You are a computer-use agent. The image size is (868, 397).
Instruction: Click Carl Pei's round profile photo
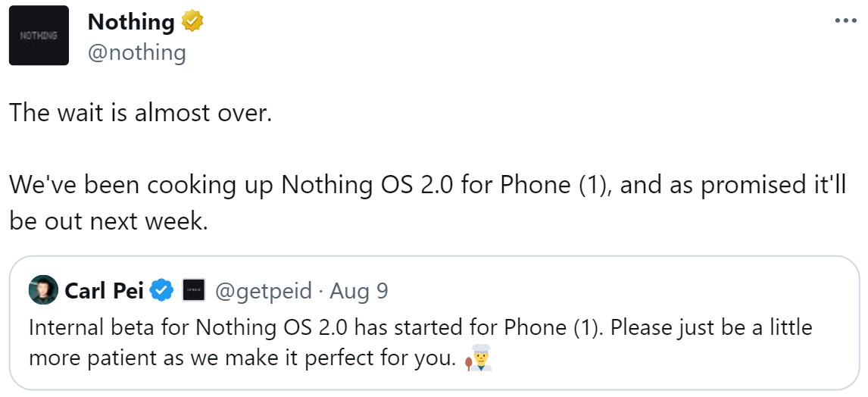click(43, 290)
